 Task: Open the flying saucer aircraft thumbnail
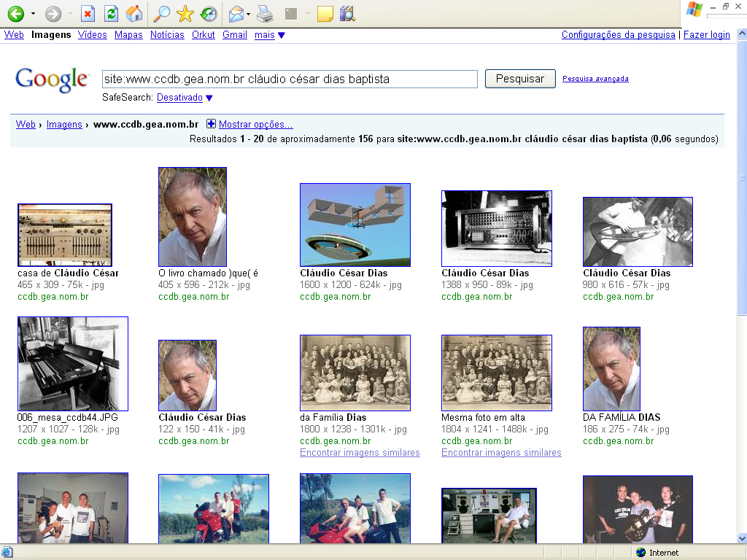(355, 225)
